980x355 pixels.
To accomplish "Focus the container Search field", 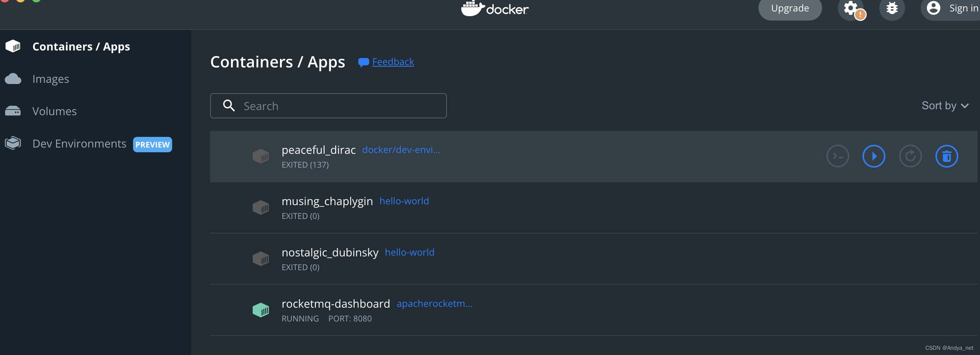I will pyautogui.click(x=329, y=106).
